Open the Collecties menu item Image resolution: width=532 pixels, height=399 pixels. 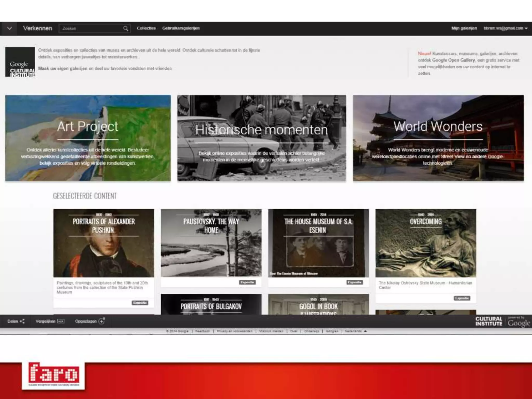pos(146,28)
